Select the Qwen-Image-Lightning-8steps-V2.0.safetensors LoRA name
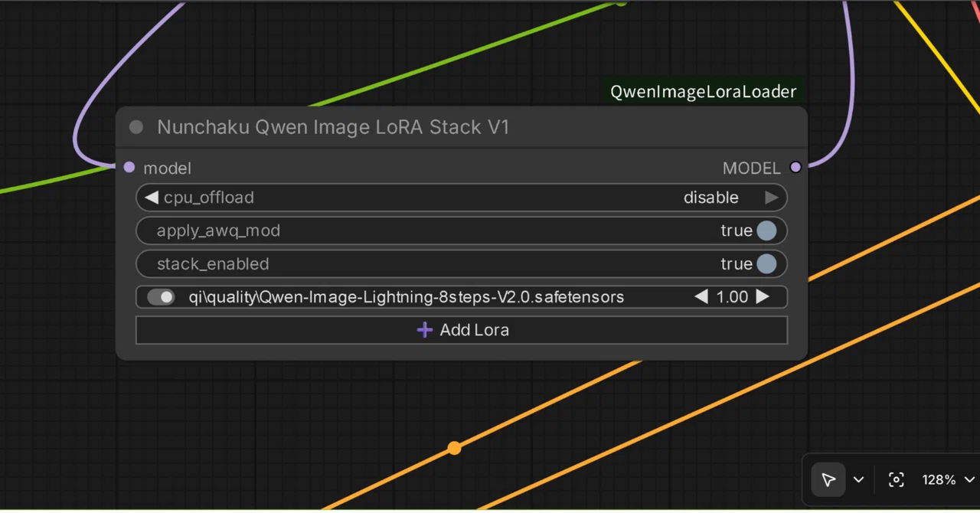 click(x=407, y=297)
